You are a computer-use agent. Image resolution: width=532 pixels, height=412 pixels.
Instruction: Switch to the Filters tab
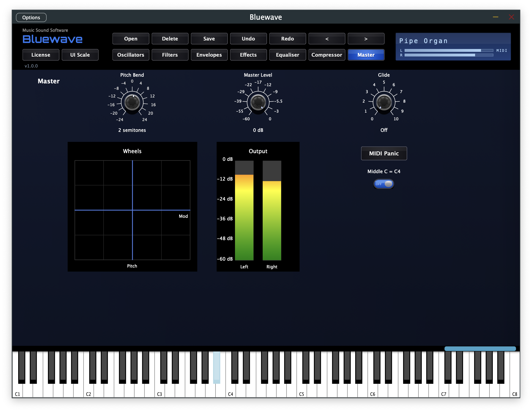(170, 55)
